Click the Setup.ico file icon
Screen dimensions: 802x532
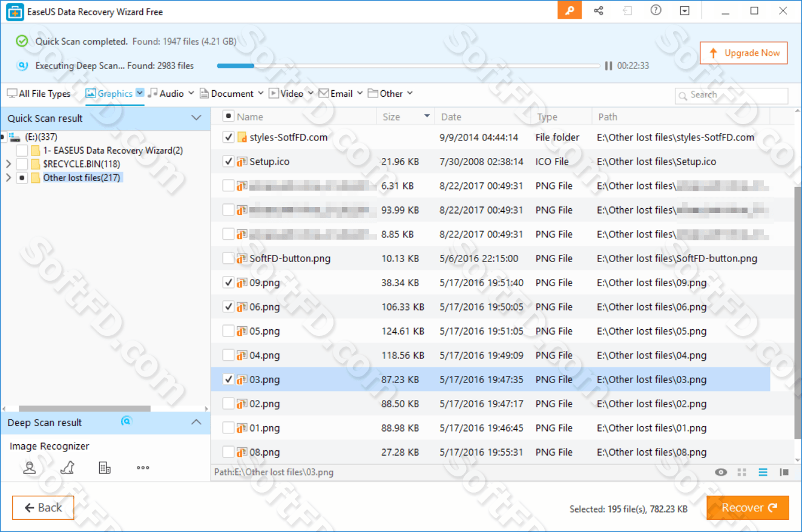click(242, 162)
